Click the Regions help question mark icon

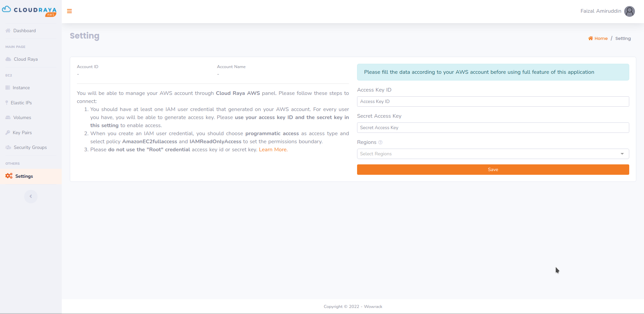point(380,143)
